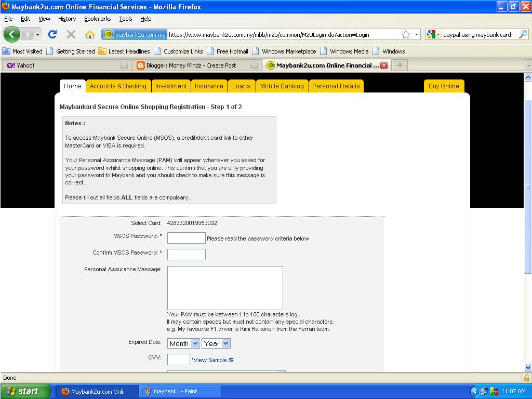532x399 pixels.
Task: Open the Insurance tab
Action: (209, 86)
